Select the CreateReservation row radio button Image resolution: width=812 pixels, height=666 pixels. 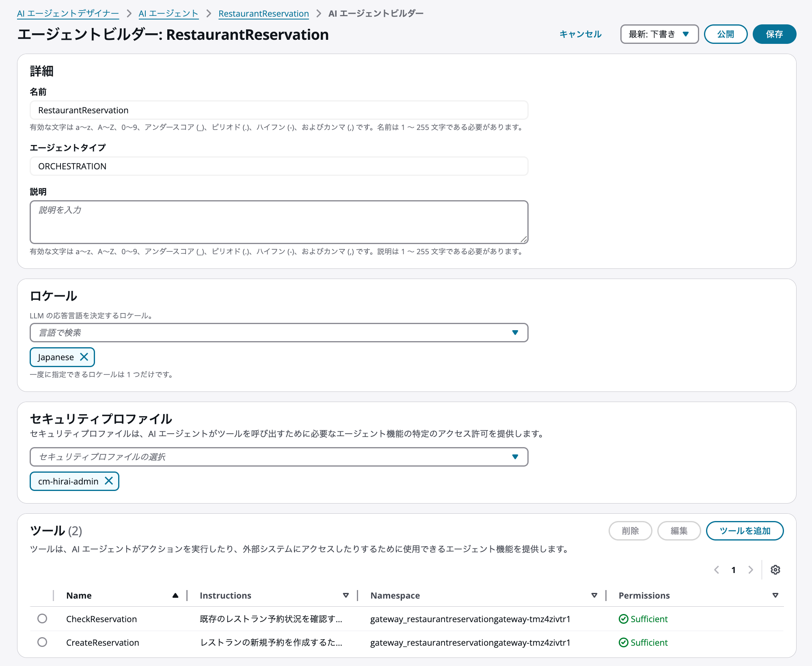click(42, 642)
